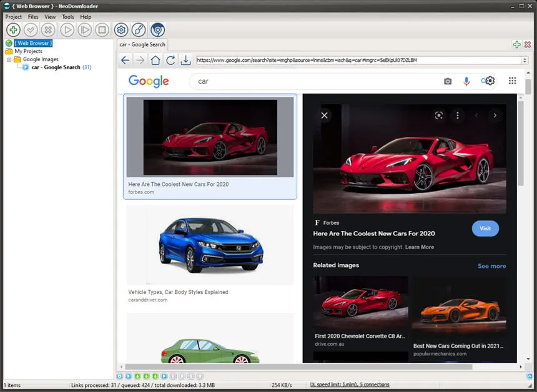The height and width of the screenshot is (392, 537).
Task: Open new browser tab with green plus
Action: tap(517, 44)
